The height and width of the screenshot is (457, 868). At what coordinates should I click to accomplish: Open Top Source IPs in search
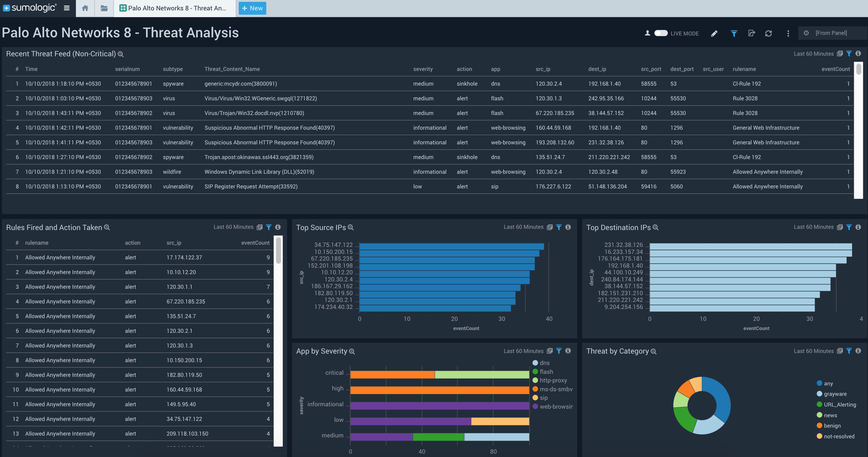(x=350, y=227)
